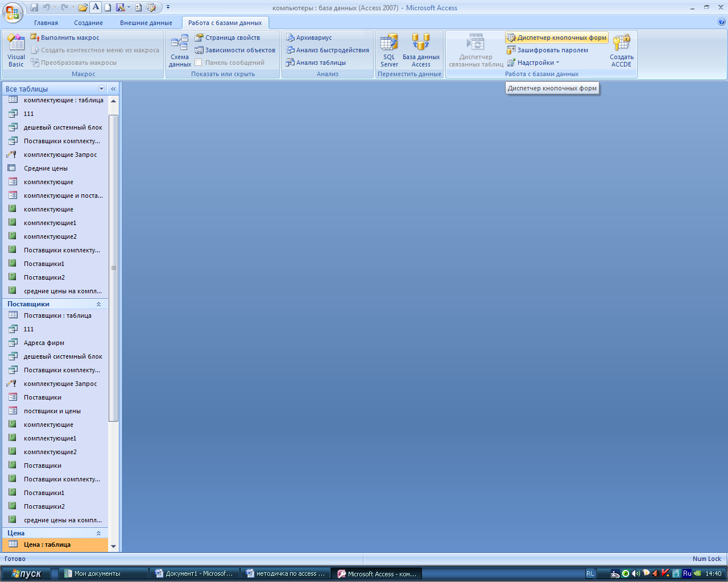Show Страница свойств property sheet

tap(227, 38)
